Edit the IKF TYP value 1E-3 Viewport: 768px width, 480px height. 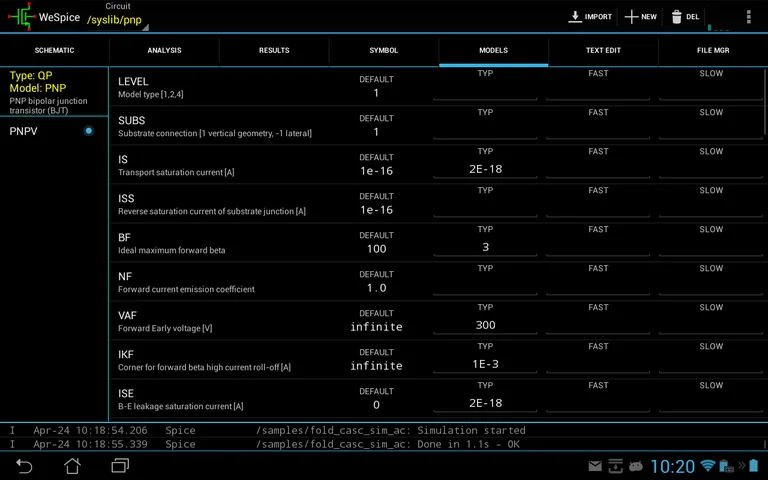[485, 363]
